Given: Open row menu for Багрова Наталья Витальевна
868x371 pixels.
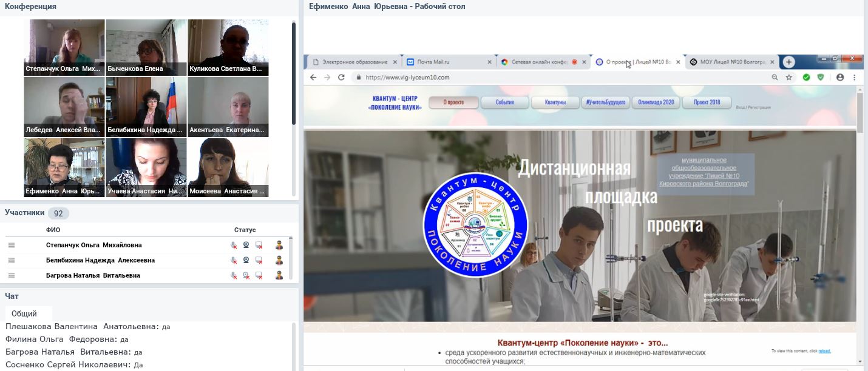Looking at the screenshot, I should (11, 276).
